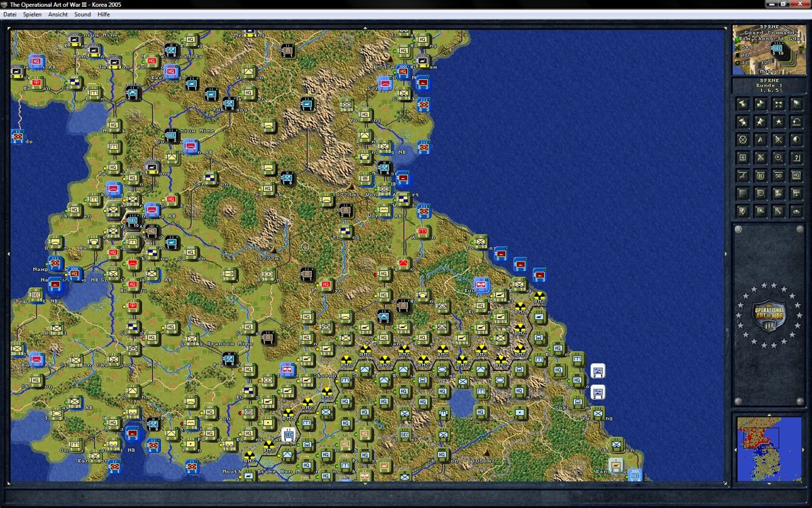Select the white SEC unit near the DMZ
Image resolution: width=812 pixels, height=508 pixels.
click(x=288, y=434)
